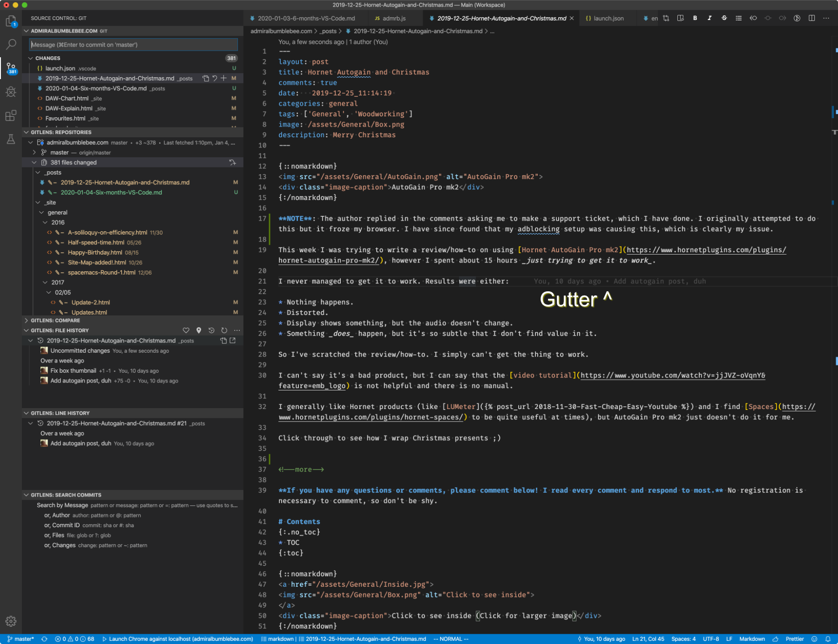Switch to the admrb.js tab
838x644 pixels.
point(393,18)
